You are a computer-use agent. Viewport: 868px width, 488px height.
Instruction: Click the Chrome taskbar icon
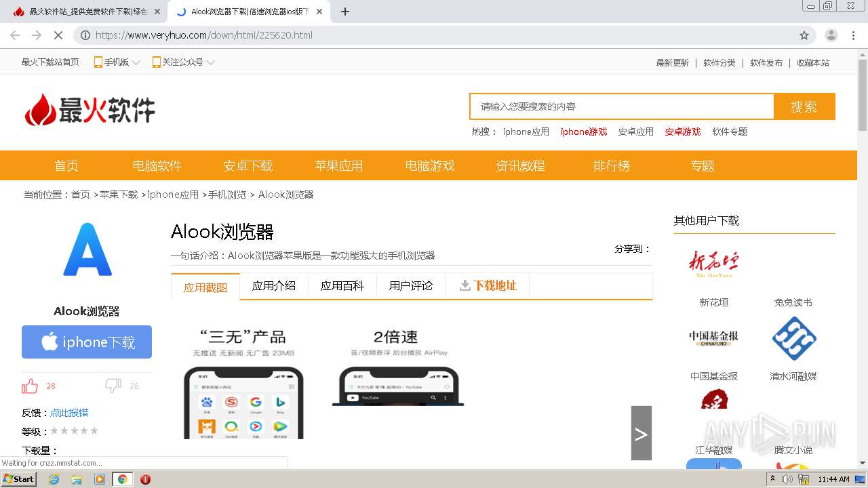coord(122,479)
